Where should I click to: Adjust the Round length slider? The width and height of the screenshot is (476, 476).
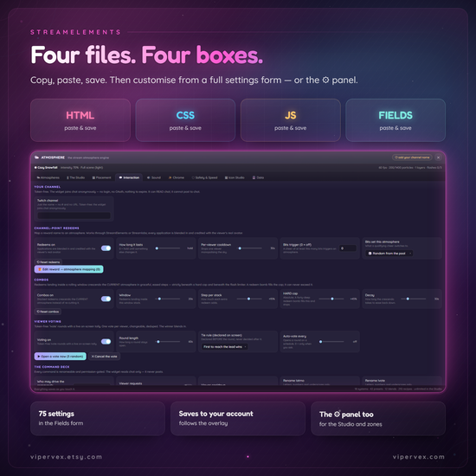coord(168,342)
